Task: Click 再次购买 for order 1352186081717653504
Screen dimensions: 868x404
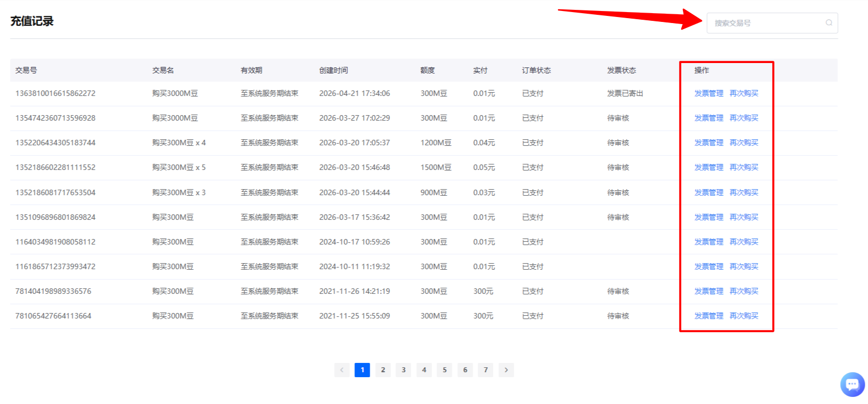Action: 744,192
